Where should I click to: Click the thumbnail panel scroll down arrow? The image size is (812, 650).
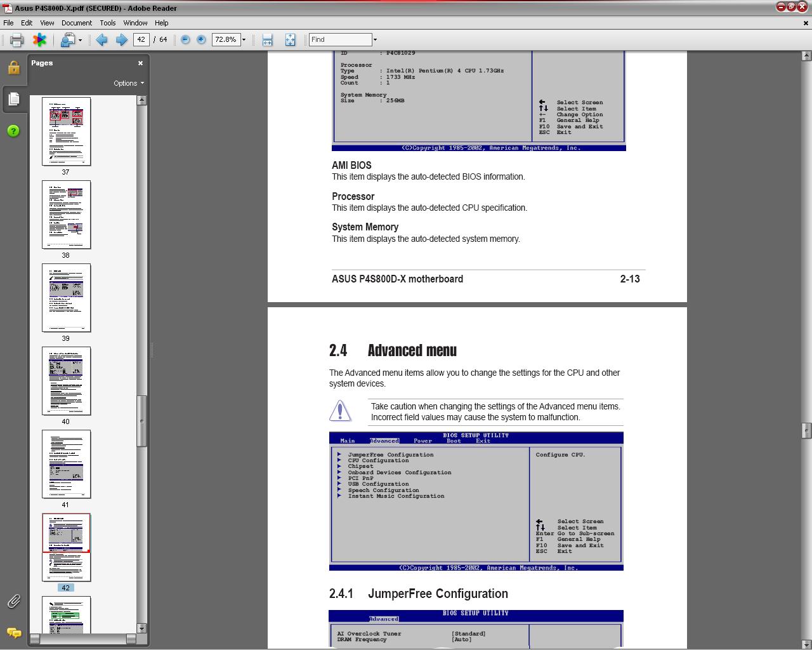(141, 628)
